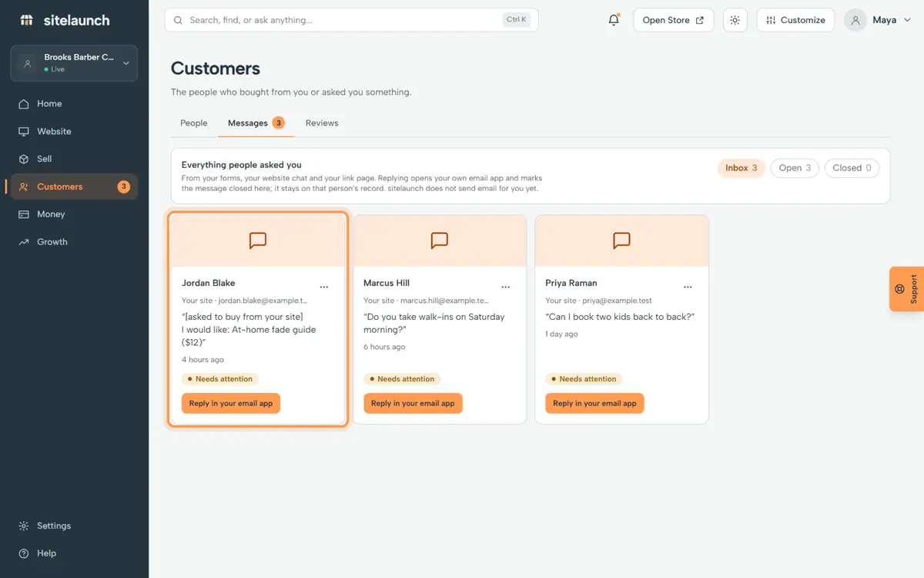Click the chat bubble icon on Marcus Hill's card
This screenshot has height=578, width=924.
coord(440,240)
